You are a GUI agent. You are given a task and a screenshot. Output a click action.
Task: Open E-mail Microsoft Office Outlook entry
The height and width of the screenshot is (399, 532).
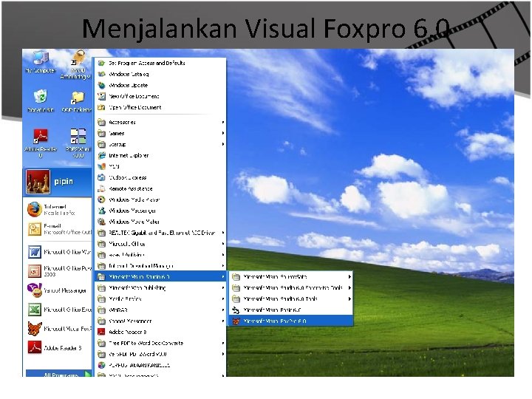coord(58,229)
